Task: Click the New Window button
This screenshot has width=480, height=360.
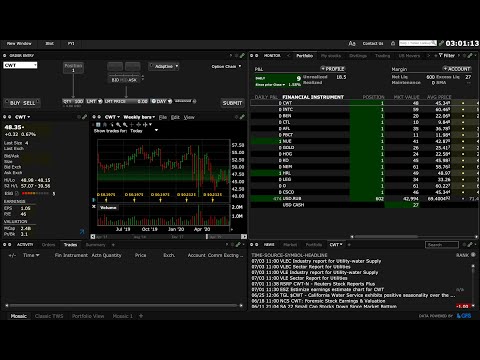Action: point(19,44)
